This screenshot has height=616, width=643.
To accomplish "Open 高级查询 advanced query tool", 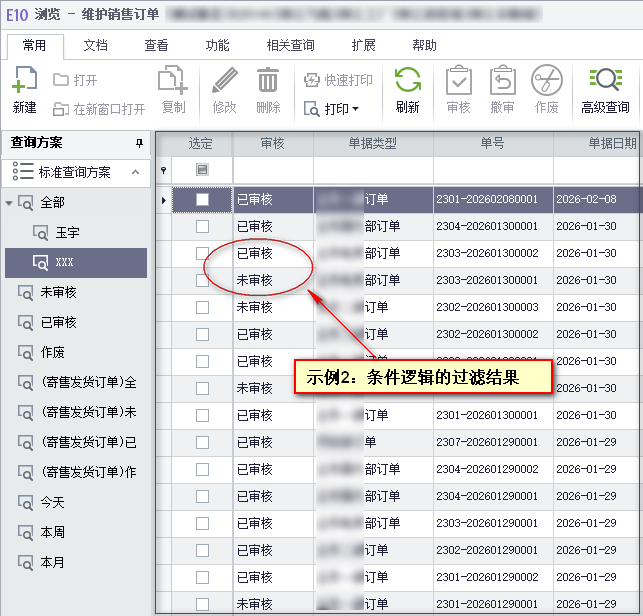I will pos(605,80).
